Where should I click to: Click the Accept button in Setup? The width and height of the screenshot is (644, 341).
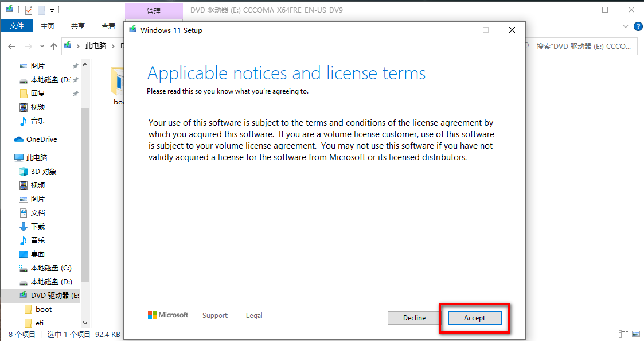[x=474, y=318]
